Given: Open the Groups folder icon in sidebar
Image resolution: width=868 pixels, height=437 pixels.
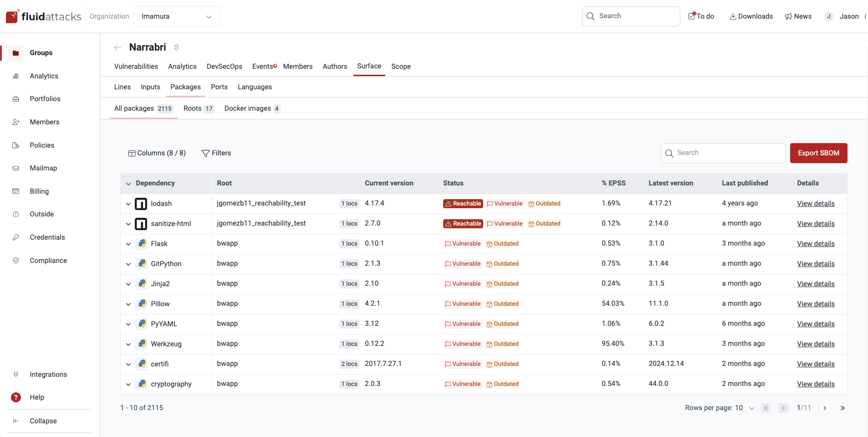Looking at the screenshot, I should point(15,53).
